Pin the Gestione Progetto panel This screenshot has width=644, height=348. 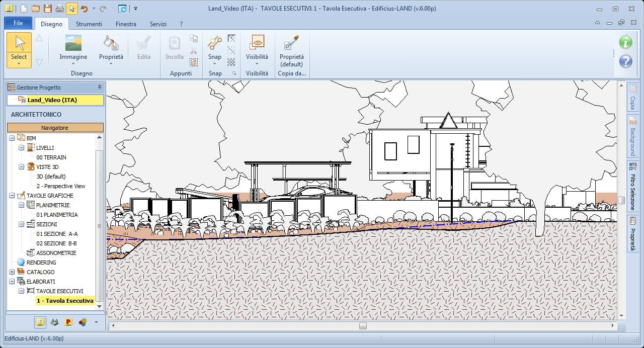coord(100,87)
